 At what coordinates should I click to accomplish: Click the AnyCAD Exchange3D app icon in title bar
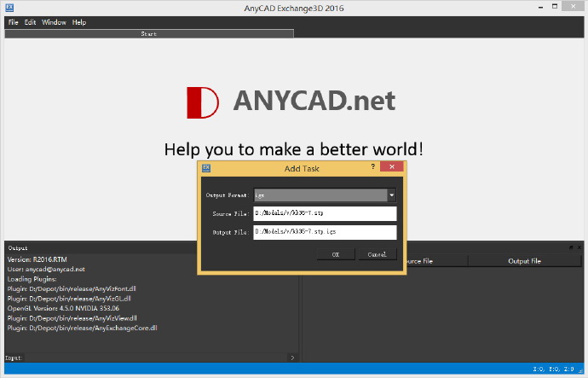click(9, 8)
